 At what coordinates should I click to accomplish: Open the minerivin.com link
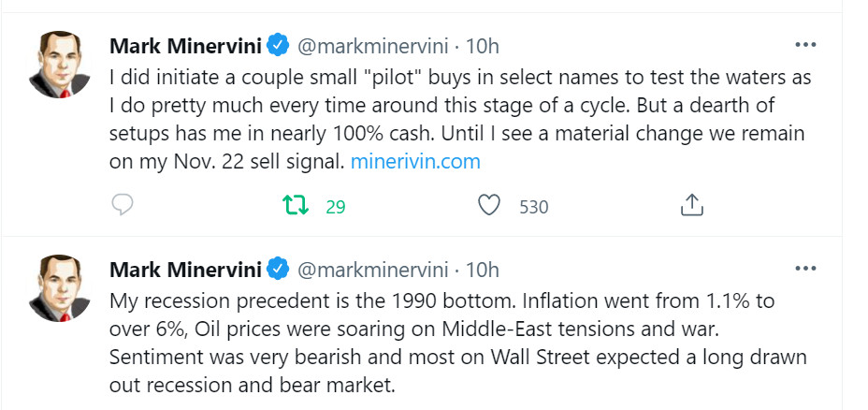click(414, 161)
